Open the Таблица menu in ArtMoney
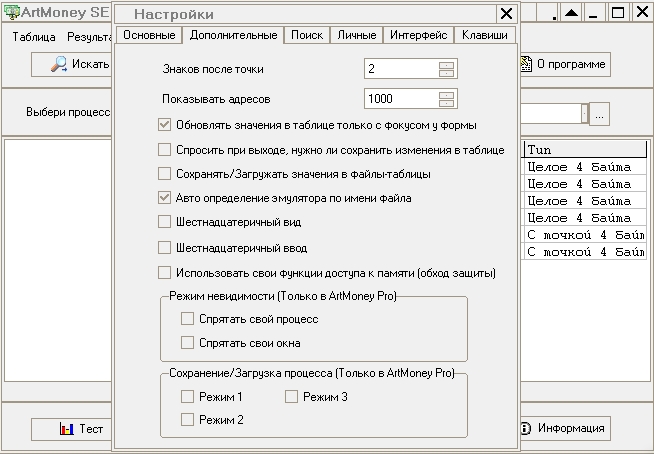 click(x=34, y=37)
